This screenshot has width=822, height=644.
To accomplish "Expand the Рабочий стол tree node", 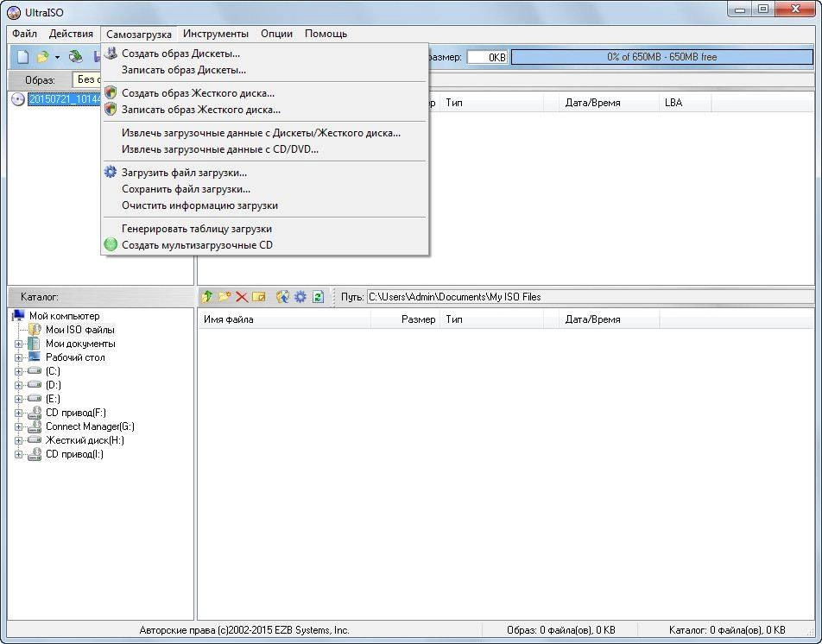I will (18, 358).
